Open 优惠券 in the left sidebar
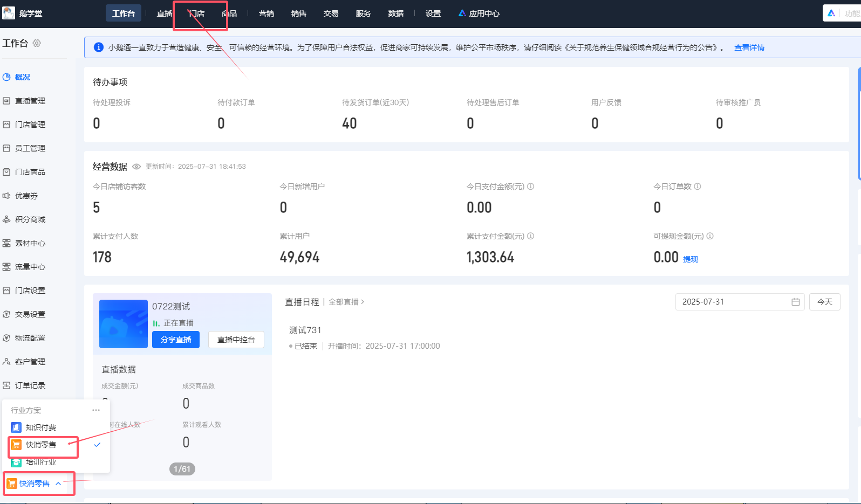The height and width of the screenshot is (504, 861). pyautogui.click(x=26, y=196)
